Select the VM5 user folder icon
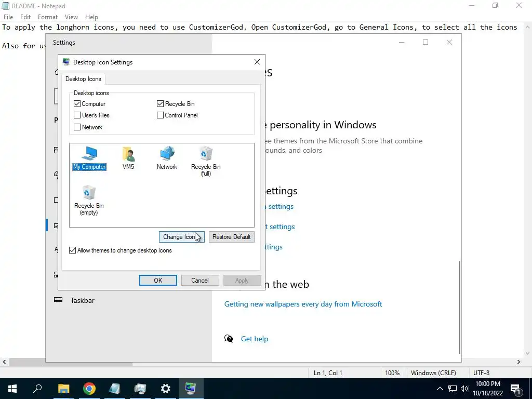 128,158
